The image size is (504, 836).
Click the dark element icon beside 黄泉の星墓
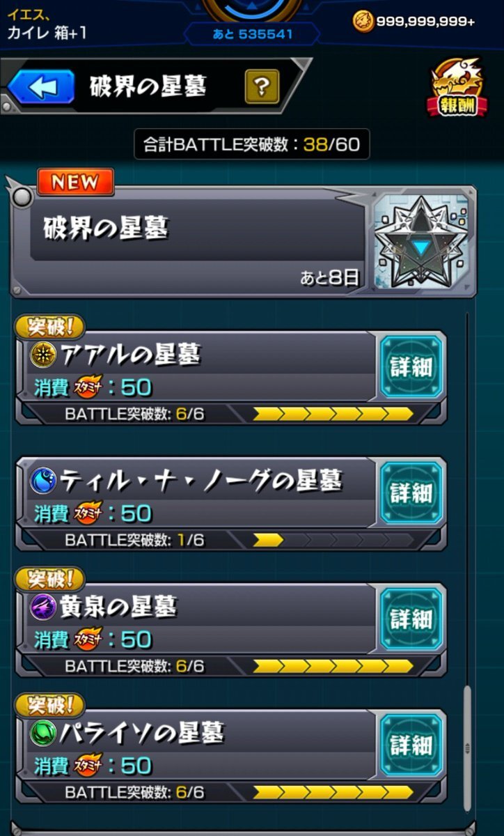click(x=44, y=607)
